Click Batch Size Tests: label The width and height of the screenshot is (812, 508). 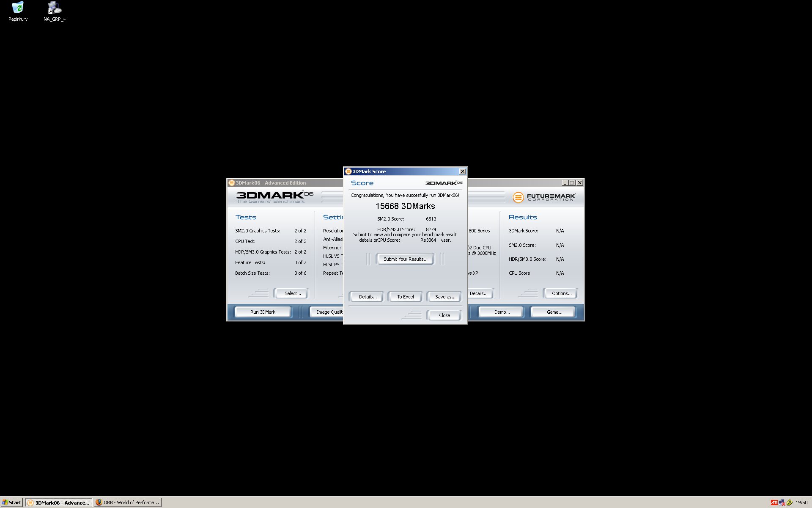pos(252,273)
